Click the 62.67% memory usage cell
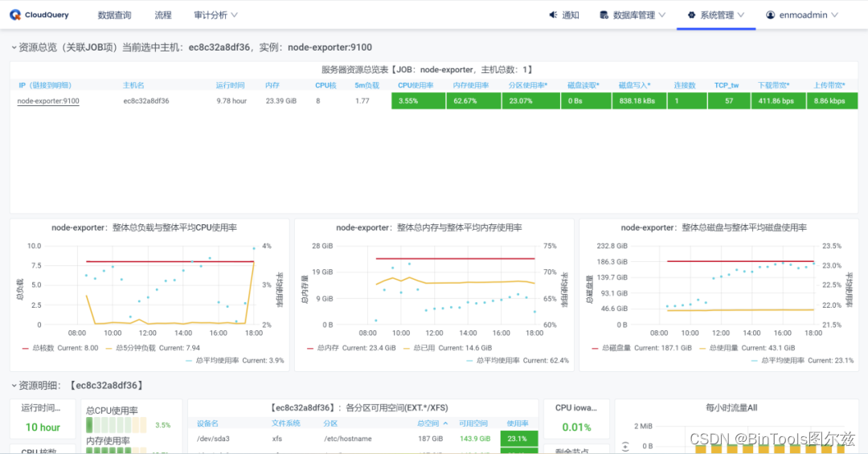This screenshot has width=868, height=454. pos(473,100)
